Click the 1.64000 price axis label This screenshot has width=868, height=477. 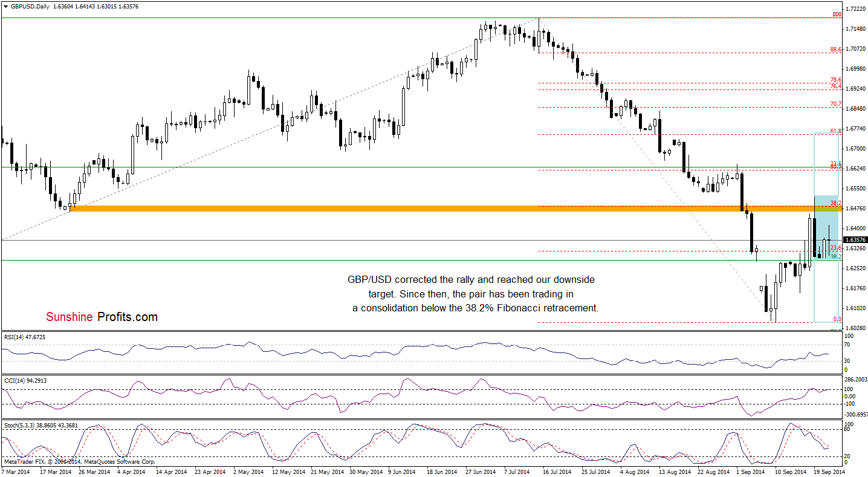coord(855,229)
